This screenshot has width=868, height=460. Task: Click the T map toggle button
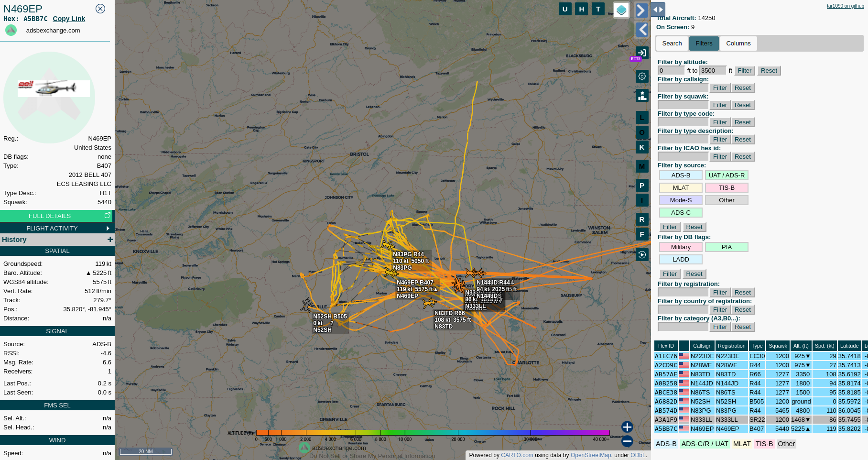coord(598,9)
